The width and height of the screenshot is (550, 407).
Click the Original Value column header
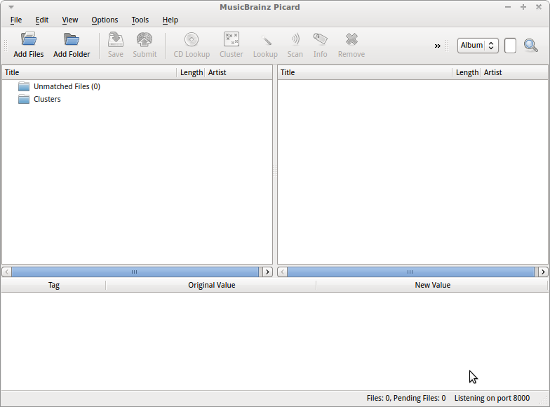pyautogui.click(x=211, y=285)
